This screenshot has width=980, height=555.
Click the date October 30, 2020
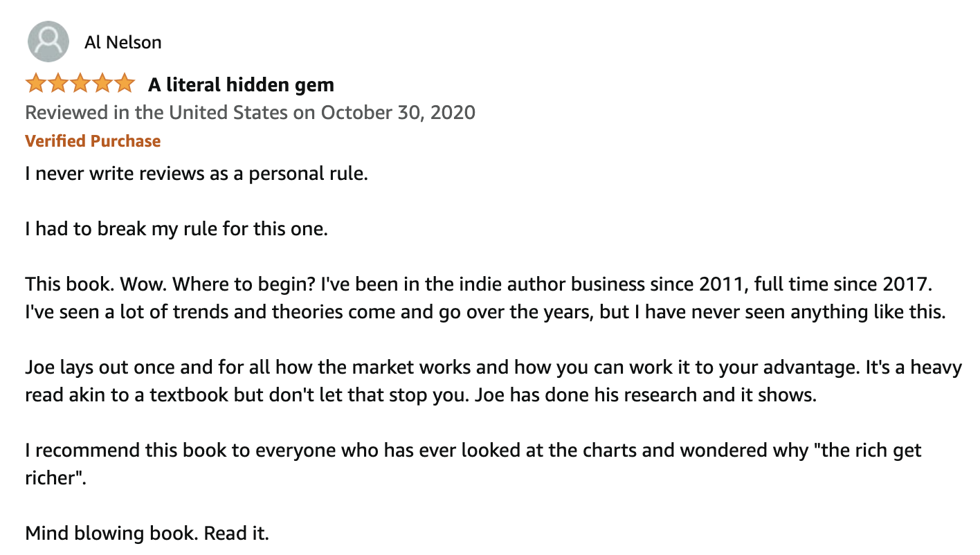tap(398, 112)
